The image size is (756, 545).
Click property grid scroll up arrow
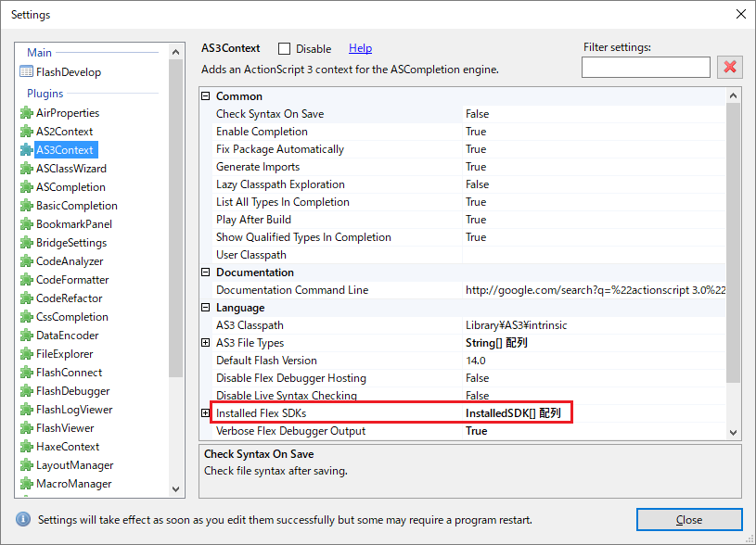734,95
